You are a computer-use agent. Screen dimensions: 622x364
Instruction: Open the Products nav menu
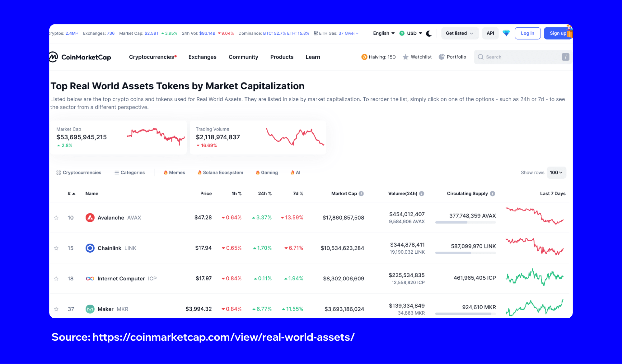(282, 57)
